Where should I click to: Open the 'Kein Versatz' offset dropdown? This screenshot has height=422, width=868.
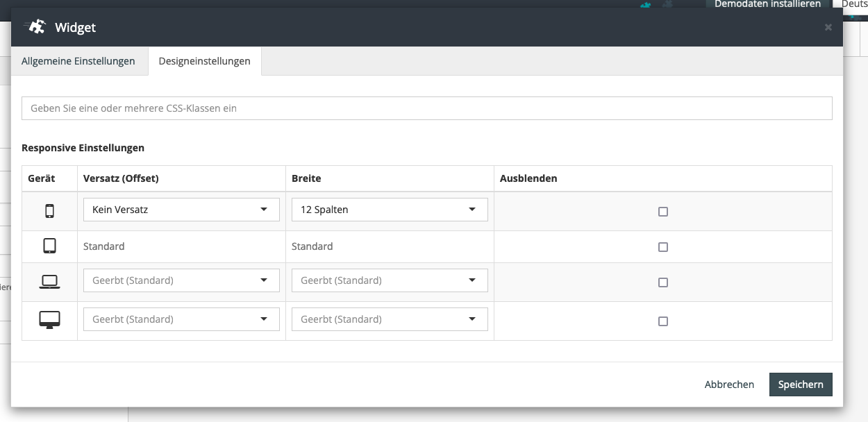pyautogui.click(x=181, y=210)
